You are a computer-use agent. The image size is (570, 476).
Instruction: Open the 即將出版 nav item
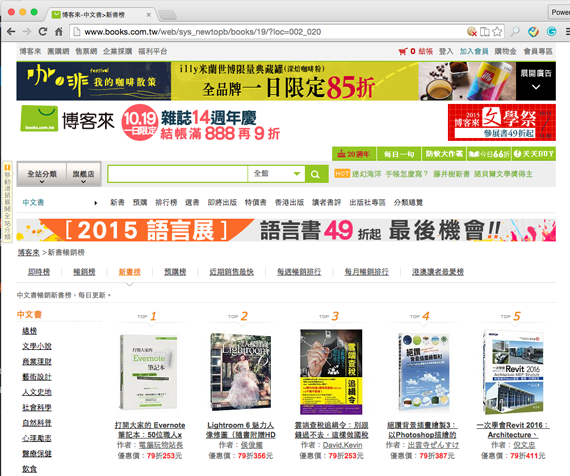222,203
